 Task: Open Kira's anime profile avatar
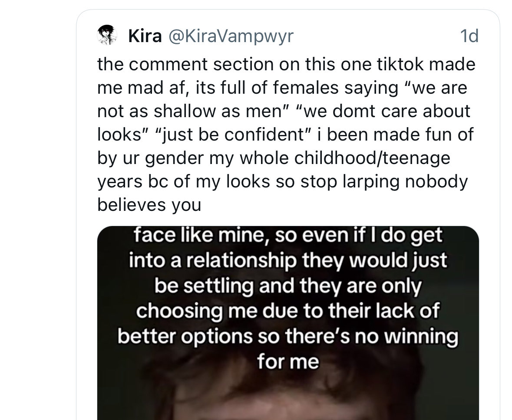tap(107, 35)
